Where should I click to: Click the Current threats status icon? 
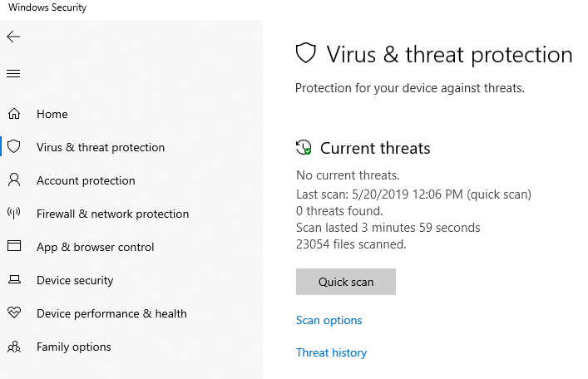coord(304,149)
